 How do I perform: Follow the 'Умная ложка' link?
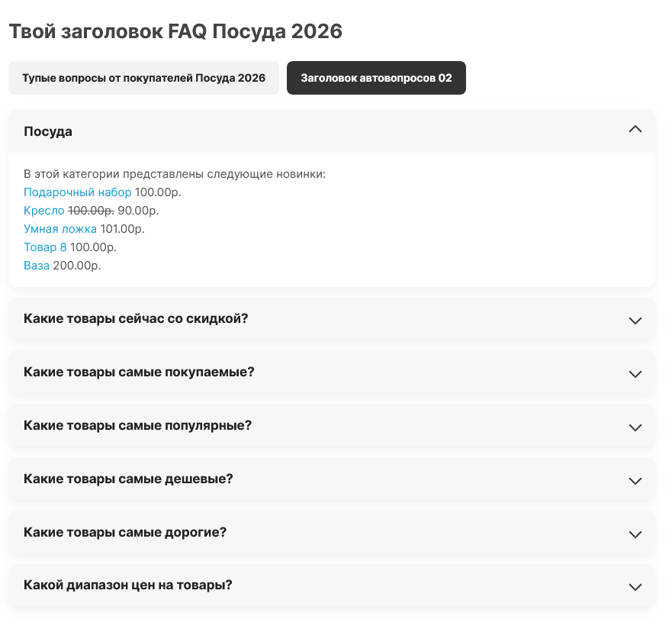(60, 229)
